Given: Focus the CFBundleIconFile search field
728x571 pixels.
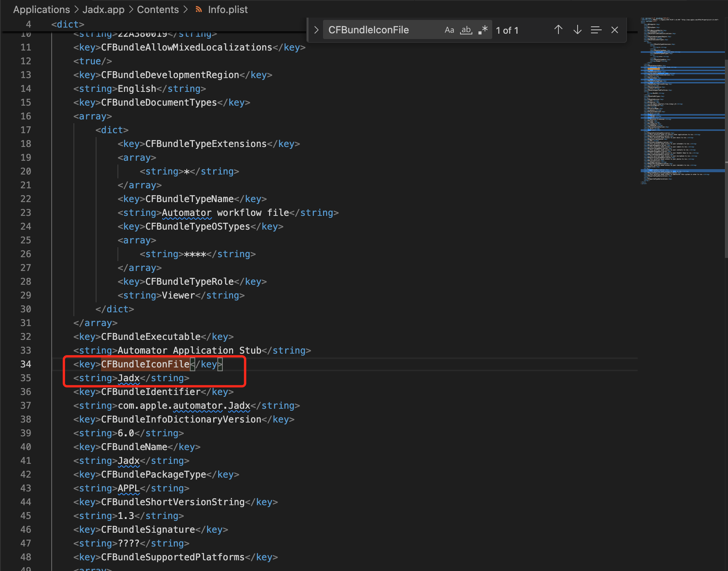Looking at the screenshot, I should click(x=383, y=30).
